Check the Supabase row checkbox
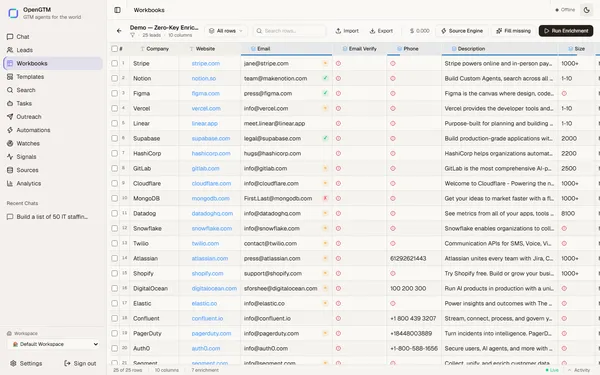Image resolution: width=600 pixels, height=375 pixels. pyautogui.click(x=114, y=139)
